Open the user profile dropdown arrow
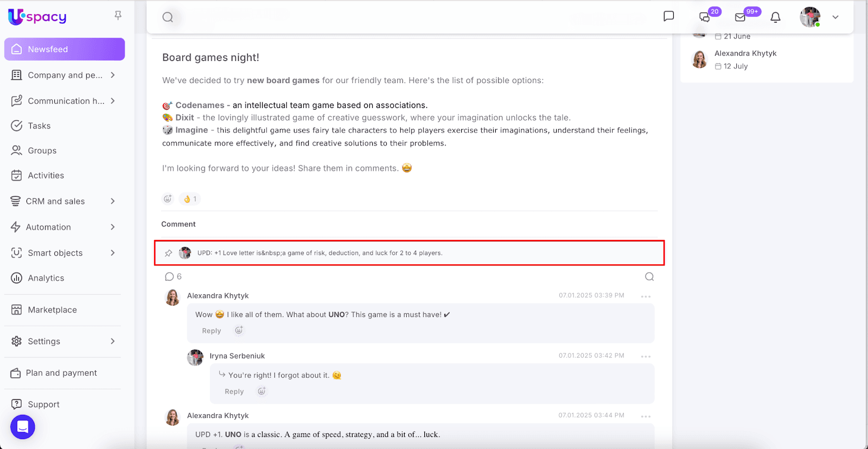868x449 pixels. pyautogui.click(x=835, y=17)
